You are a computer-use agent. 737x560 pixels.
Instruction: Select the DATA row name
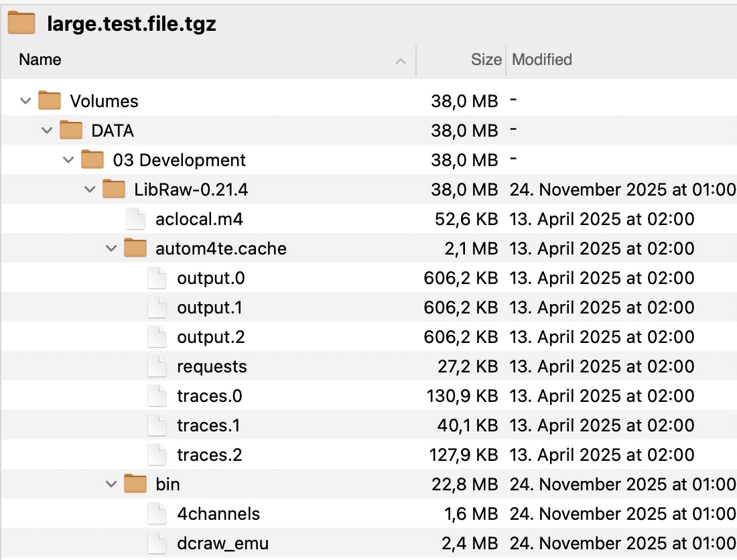tap(113, 131)
